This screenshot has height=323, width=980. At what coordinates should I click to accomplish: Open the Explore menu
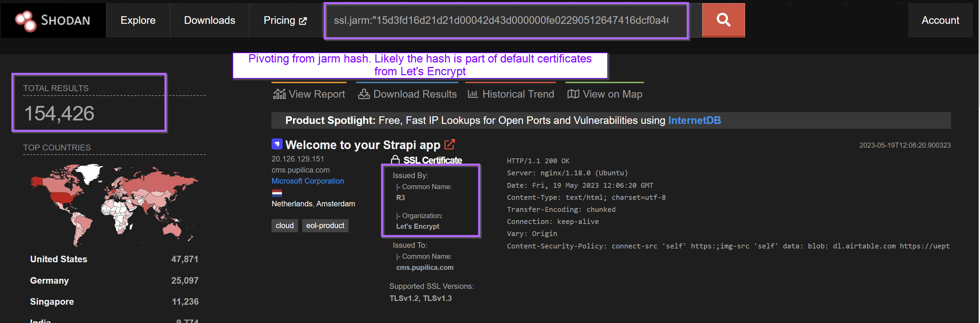138,20
